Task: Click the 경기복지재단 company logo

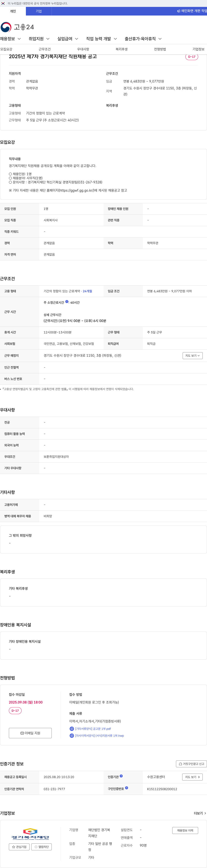Action: (30, 834)
